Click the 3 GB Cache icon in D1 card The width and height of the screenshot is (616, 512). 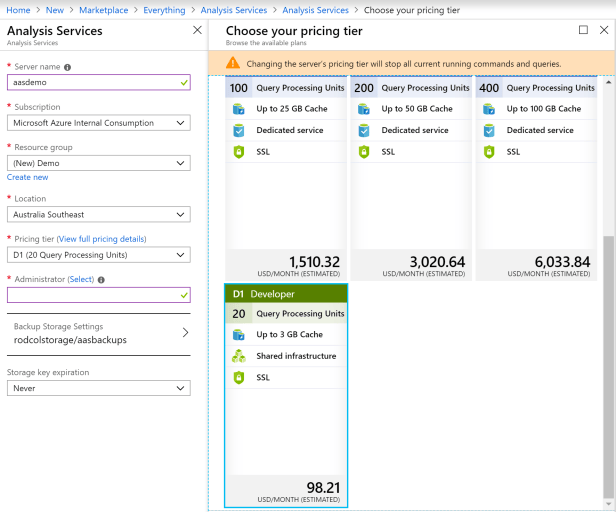[238, 335]
